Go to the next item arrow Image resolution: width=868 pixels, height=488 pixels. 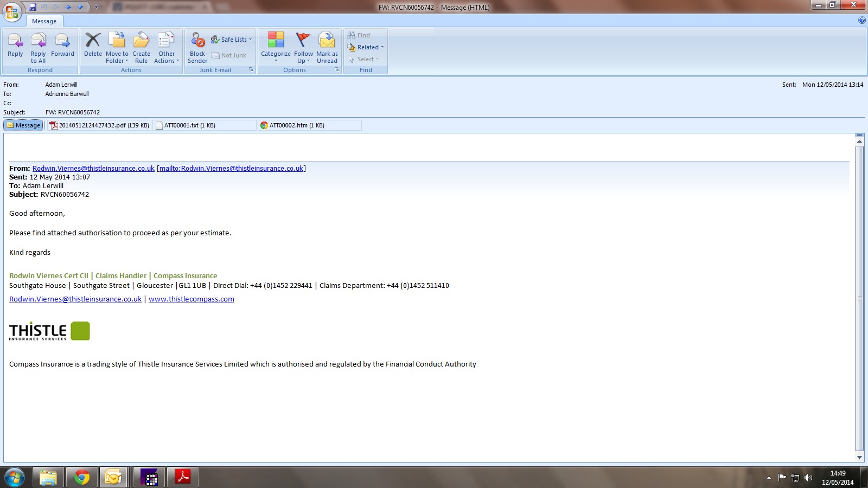pyautogui.click(x=80, y=7)
